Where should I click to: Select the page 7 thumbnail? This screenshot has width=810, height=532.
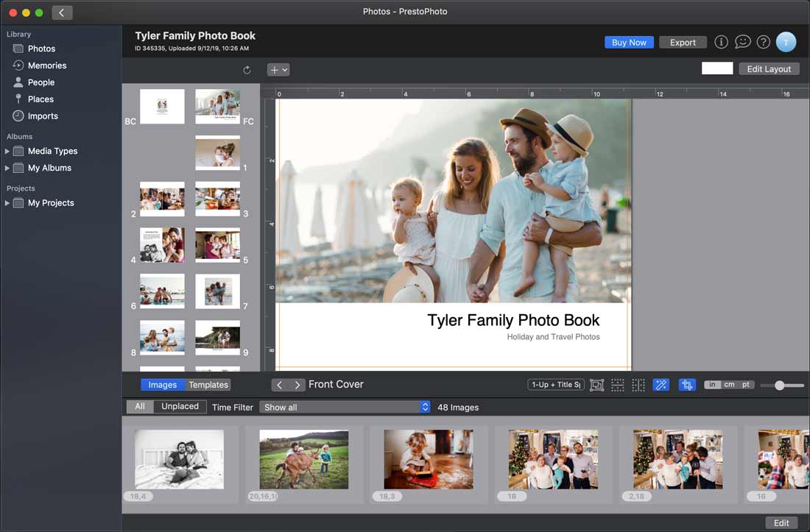coord(217,291)
